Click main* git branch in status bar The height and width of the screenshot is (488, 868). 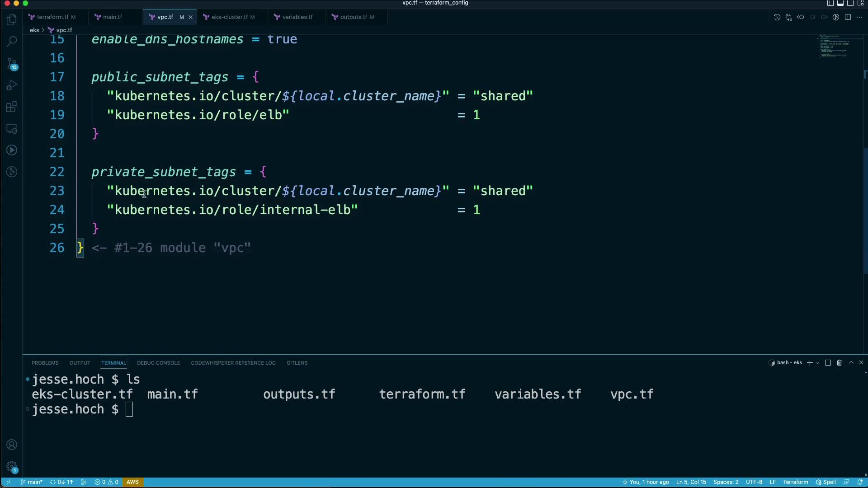point(32,482)
